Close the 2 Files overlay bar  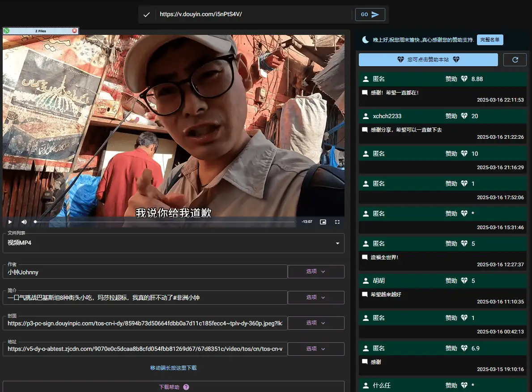coord(75,31)
